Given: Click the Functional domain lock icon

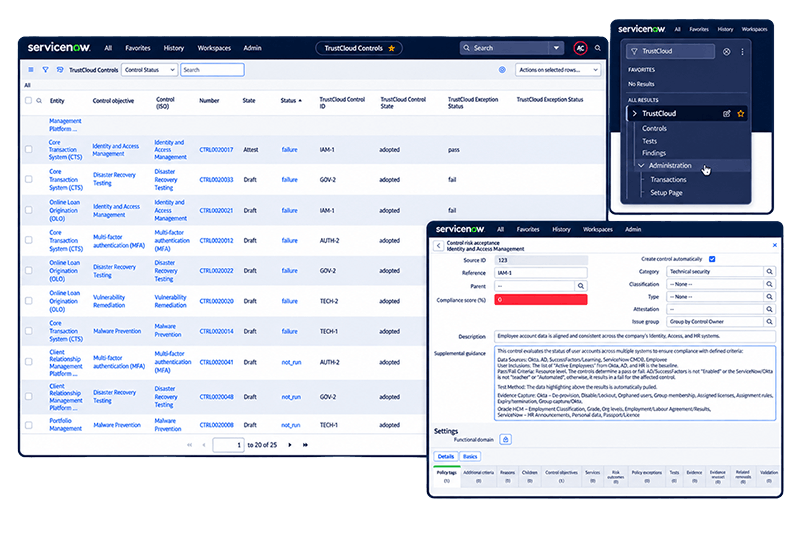Looking at the screenshot, I should point(505,440).
